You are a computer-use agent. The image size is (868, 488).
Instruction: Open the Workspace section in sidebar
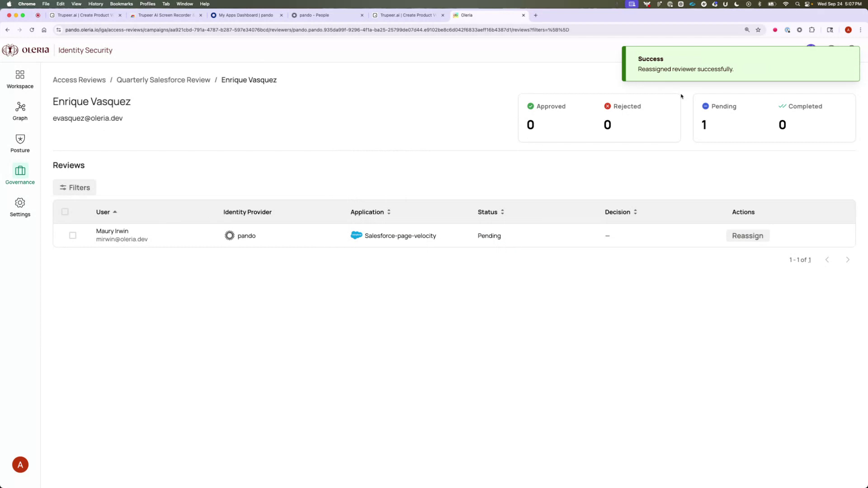[19, 79]
